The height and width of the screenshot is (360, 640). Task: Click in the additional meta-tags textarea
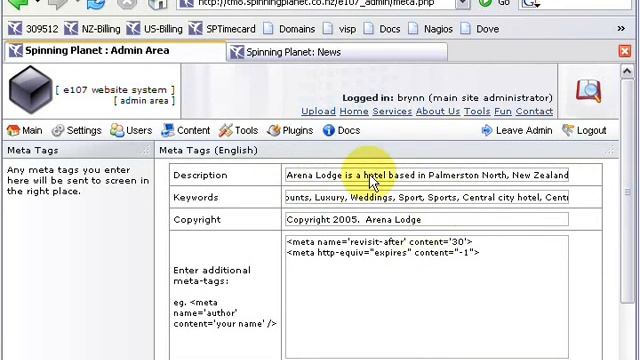pyautogui.click(x=427, y=297)
